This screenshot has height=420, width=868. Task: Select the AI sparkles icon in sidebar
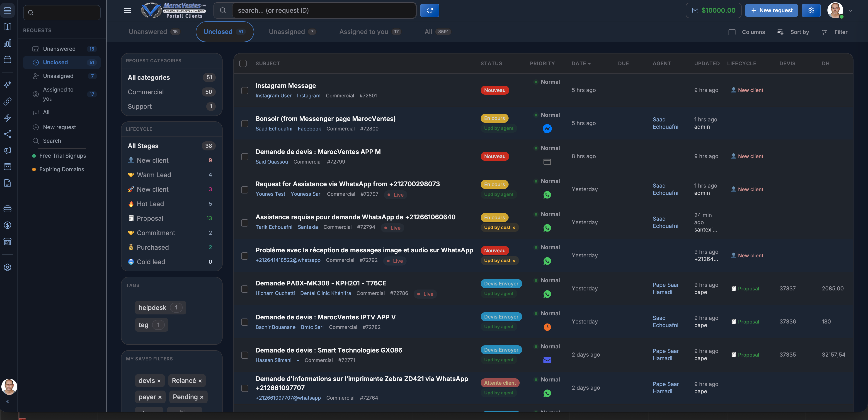click(7, 84)
